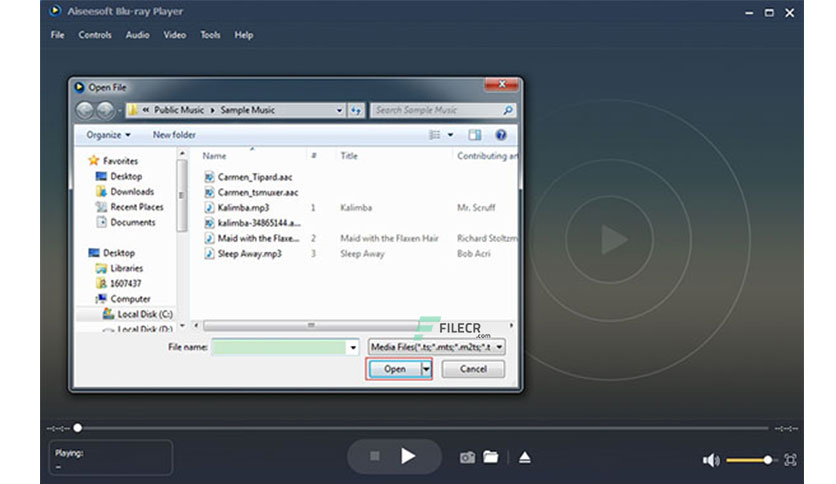Open the Help menu
Viewport: 836px width, 484px height.
click(244, 35)
